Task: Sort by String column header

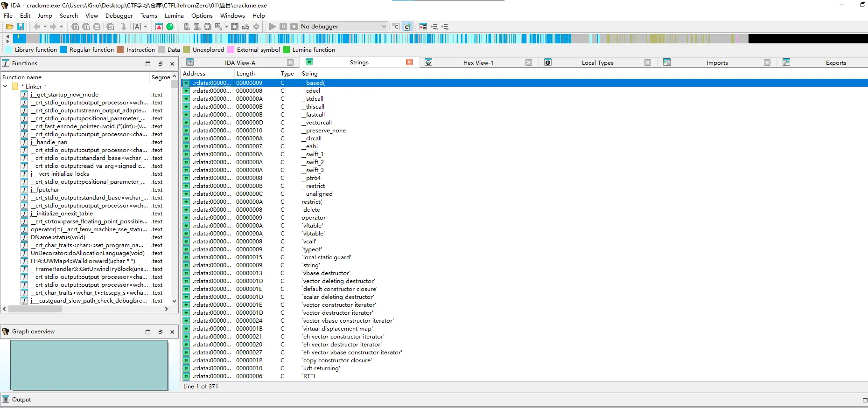Action: [583, 74]
